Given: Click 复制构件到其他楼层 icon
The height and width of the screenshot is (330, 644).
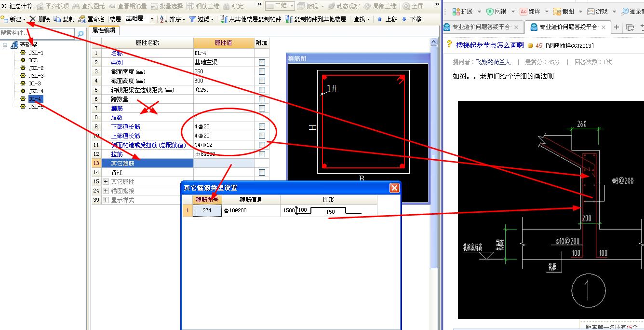Looking at the screenshot, I should [x=288, y=19].
